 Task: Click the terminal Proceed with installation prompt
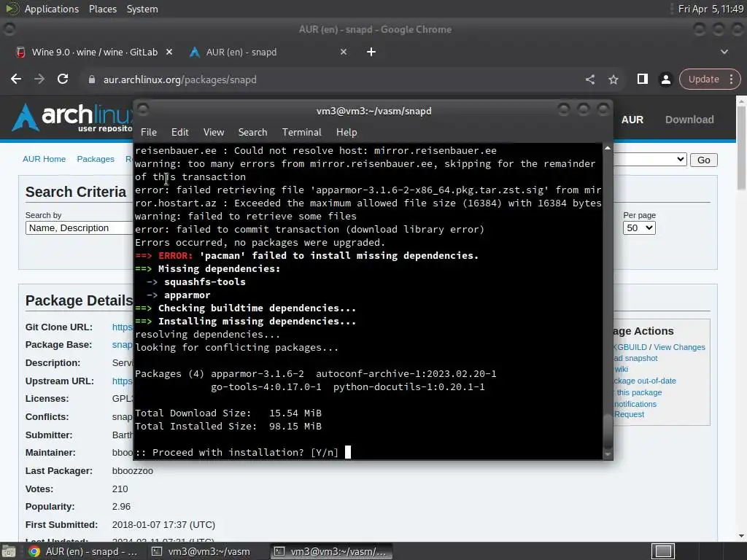coord(236,452)
